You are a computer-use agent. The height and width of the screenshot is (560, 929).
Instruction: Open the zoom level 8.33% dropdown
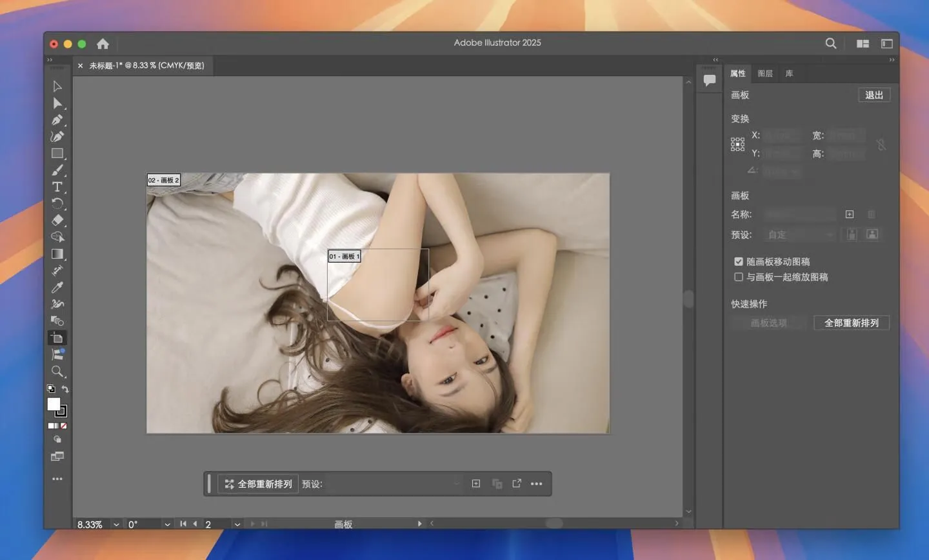point(116,525)
